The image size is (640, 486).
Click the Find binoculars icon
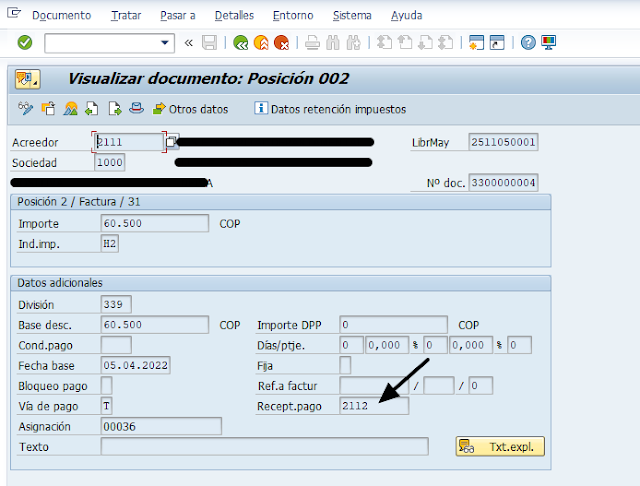coord(333,43)
